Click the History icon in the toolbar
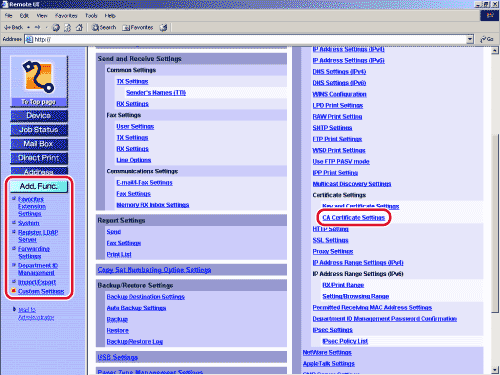This screenshot has height=375, width=500. click(163, 27)
